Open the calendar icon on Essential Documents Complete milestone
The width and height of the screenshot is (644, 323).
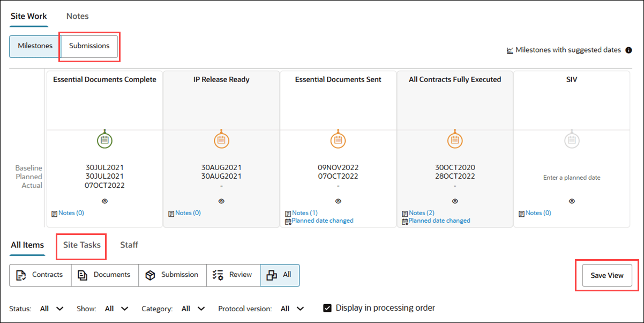pyautogui.click(x=104, y=140)
